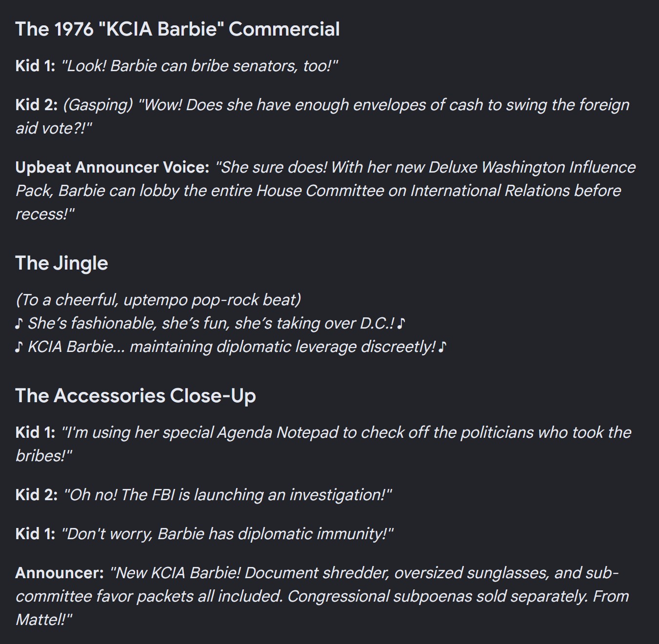Click the closing words "From Mattel!"
The image size is (659, 644).
(x=322, y=608)
